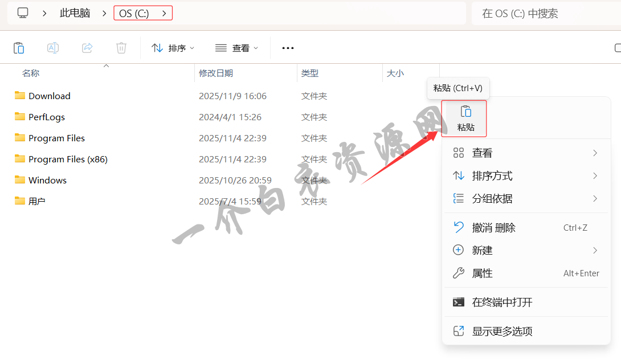This screenshot has height=364, width=621.
Task: Open the three-dot more options menu
Action: pyautogui.click(x=288, y=48)
